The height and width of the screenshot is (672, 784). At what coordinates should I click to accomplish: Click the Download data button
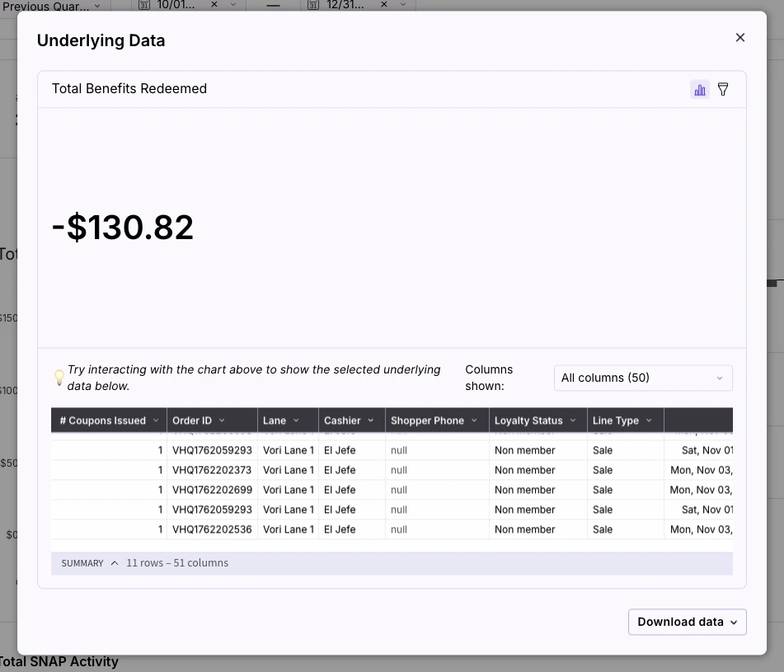coord(681,622)
